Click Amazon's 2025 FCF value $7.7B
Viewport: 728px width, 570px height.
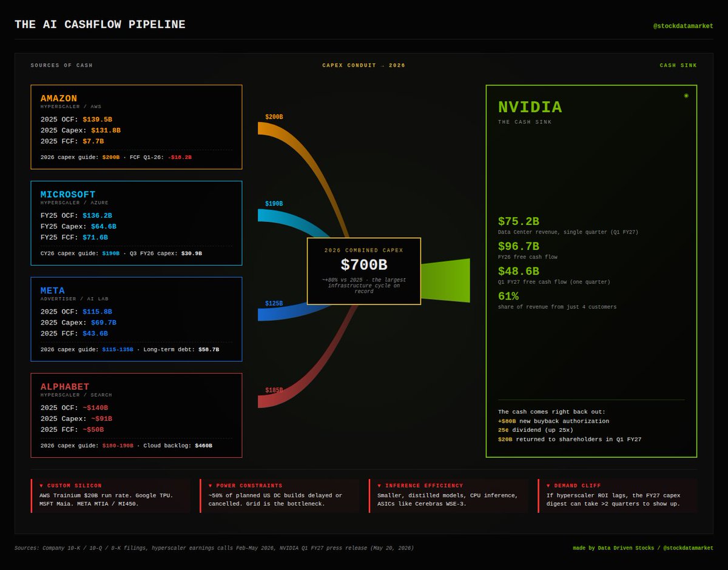[x=93, y=141]
